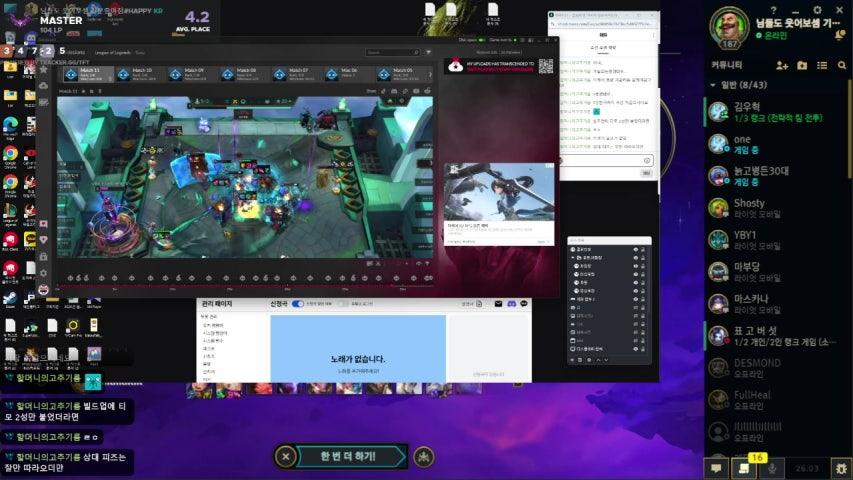Open chat window icon in social panel footer
Image resolution: width=853 pixels, height=480 pixels.
(716, 469)
